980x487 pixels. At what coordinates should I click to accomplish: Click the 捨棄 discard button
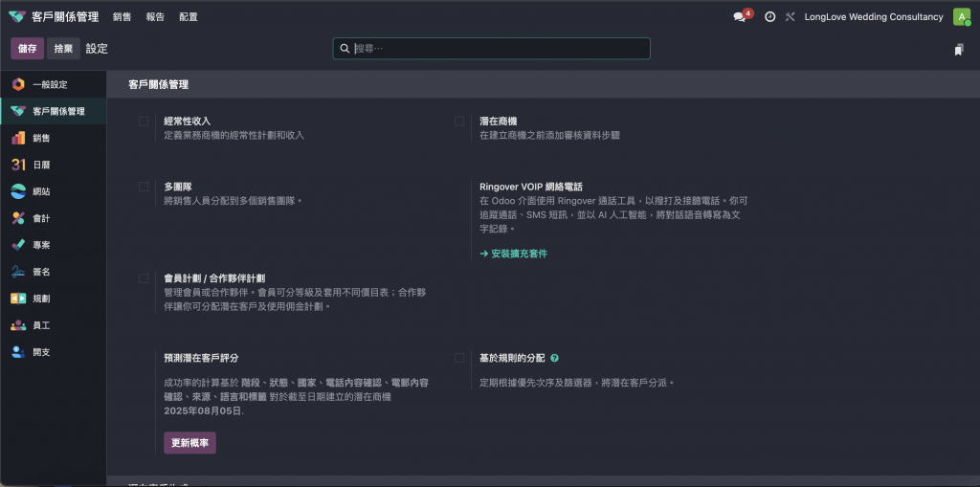(x=63, y=49)
